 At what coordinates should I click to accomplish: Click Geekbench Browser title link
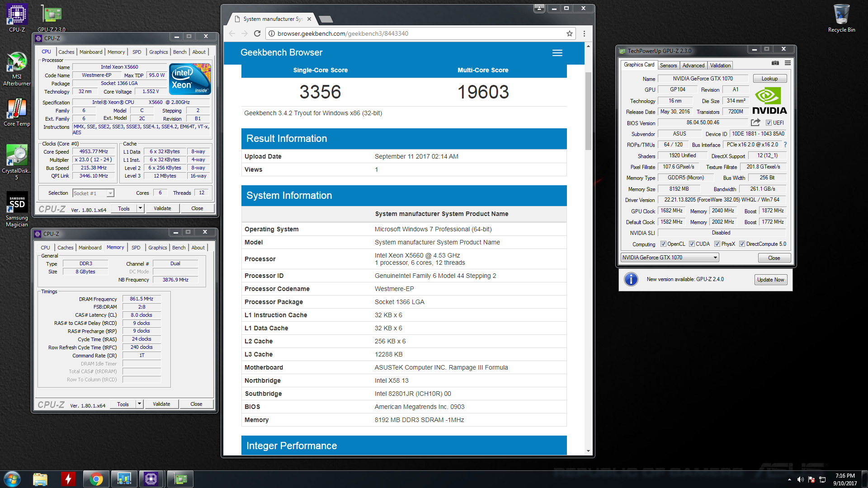click(281, 52)
